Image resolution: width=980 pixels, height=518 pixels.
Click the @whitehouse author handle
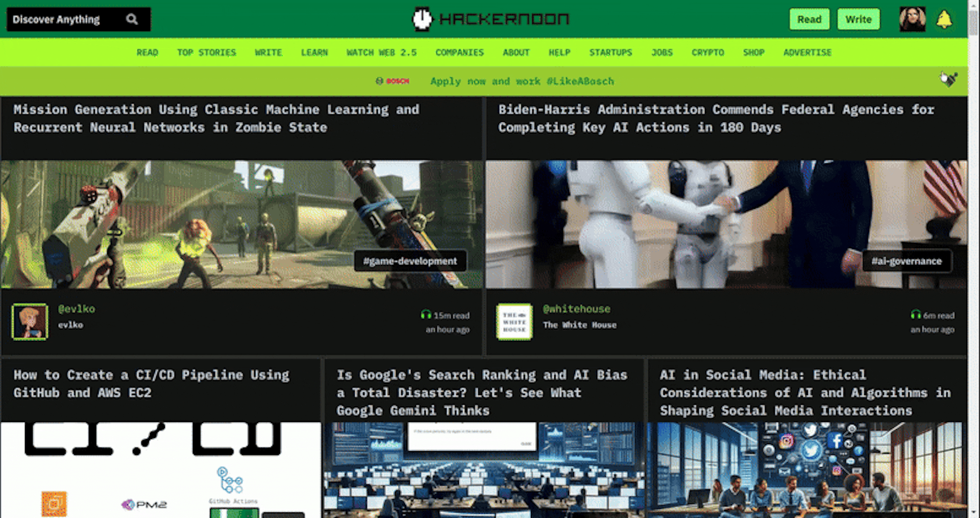(x=577, y=309)
